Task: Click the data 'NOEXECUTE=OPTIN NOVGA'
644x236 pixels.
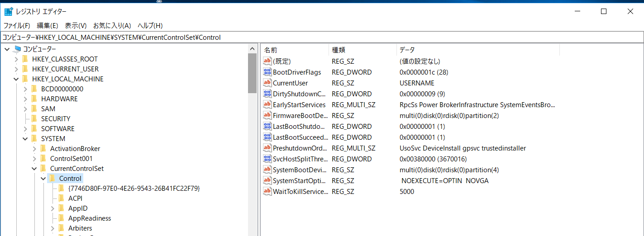Action: click(445, 181)
